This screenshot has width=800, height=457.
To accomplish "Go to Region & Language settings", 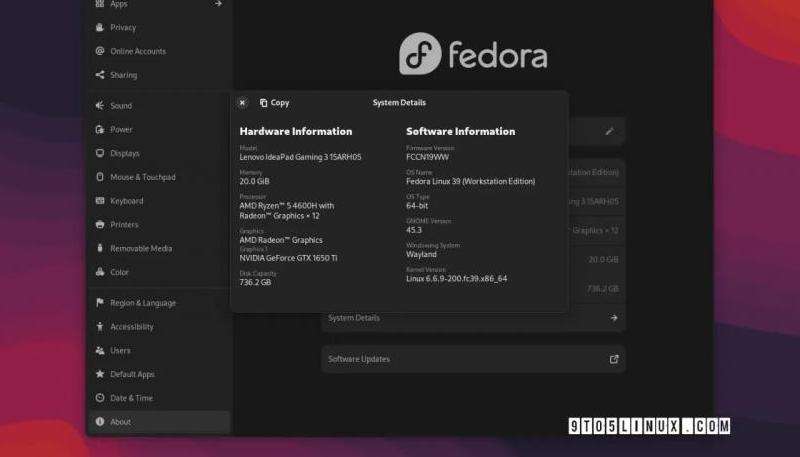I will [142, 303].
